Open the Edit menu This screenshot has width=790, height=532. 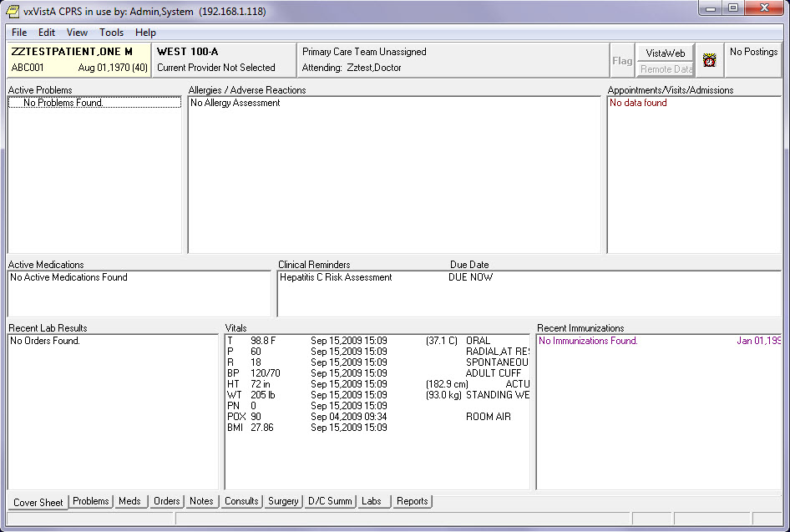coord(47,33)
